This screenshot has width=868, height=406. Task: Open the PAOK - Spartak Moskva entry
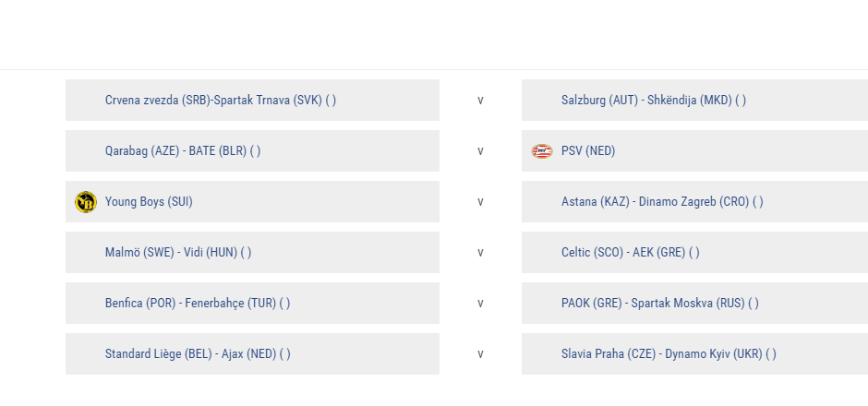[659, 304]
